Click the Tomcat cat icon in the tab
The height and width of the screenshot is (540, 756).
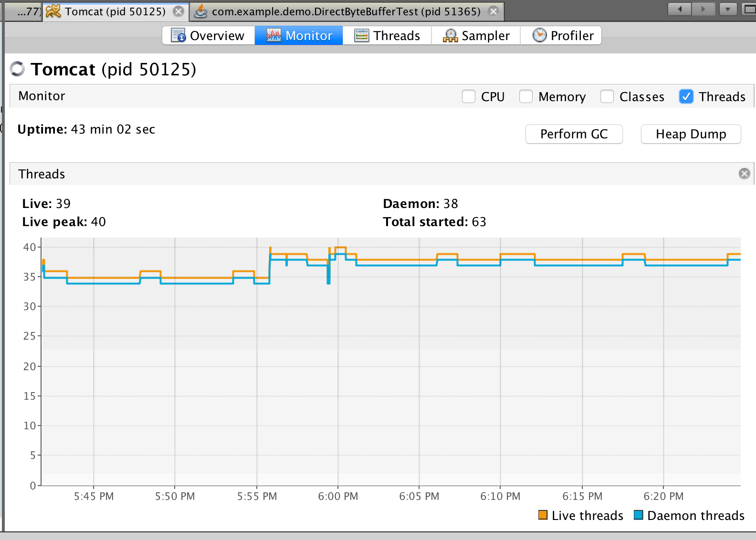pos(53,11)
